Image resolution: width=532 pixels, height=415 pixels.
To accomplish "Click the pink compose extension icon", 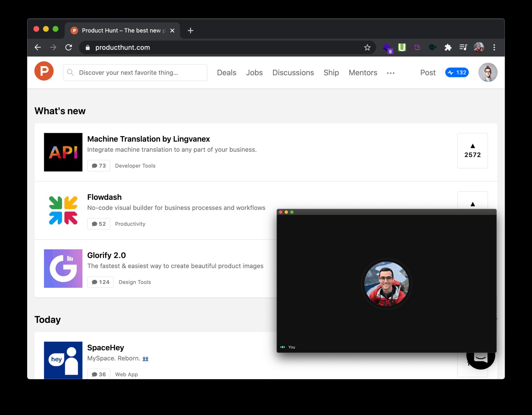I will [x=417, y=47].
